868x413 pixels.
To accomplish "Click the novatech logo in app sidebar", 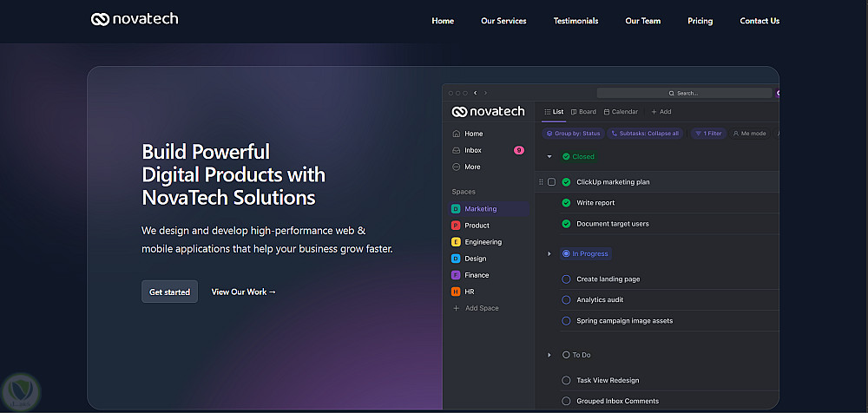I will tap(488, 111).
